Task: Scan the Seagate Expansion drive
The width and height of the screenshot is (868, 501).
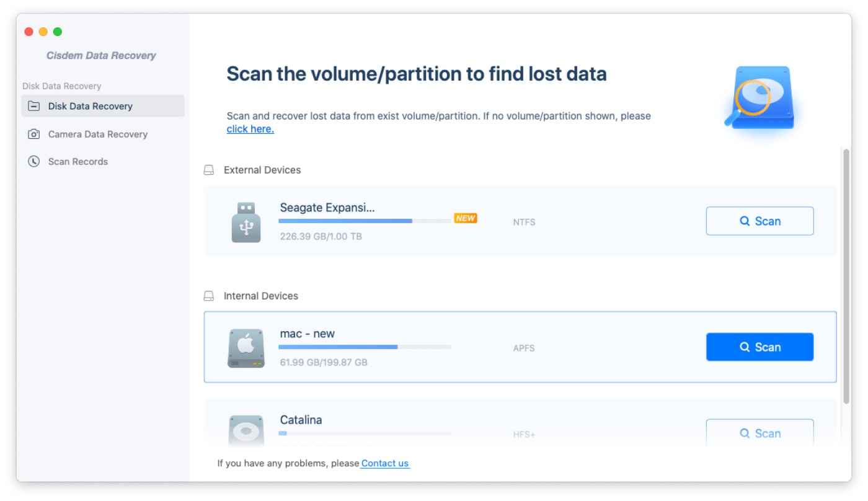Action: click(x=759, y=221)
